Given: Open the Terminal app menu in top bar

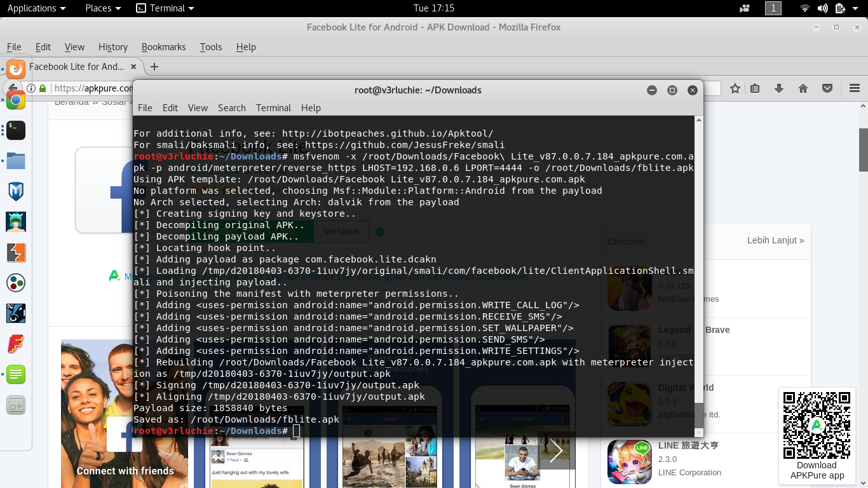Looking at the screenshot, I should [166, 8].
